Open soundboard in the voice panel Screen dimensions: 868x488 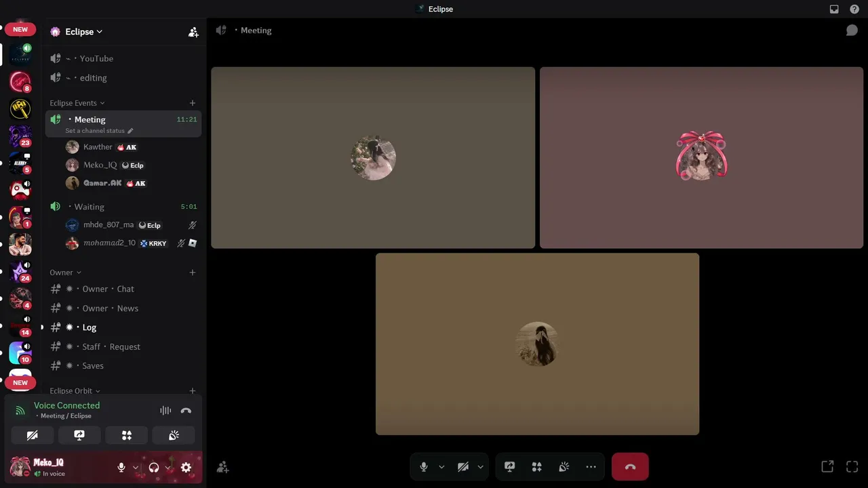click(x=174, y=435)
